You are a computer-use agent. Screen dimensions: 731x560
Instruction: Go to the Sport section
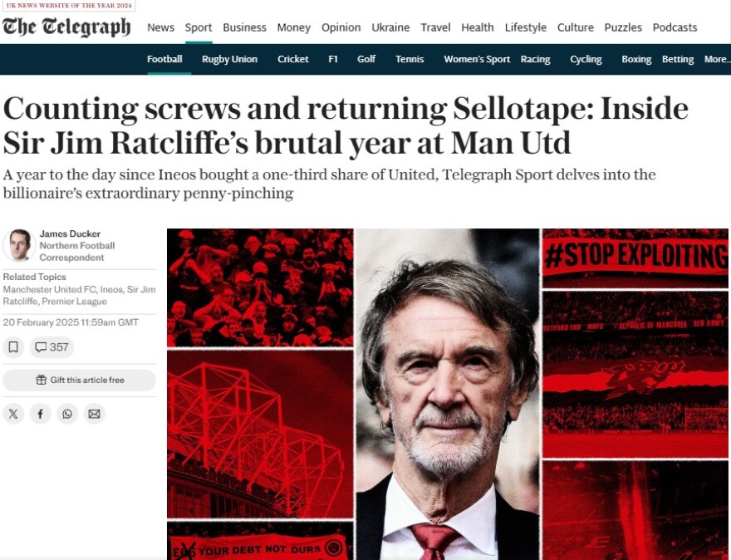tap(199, 27)
